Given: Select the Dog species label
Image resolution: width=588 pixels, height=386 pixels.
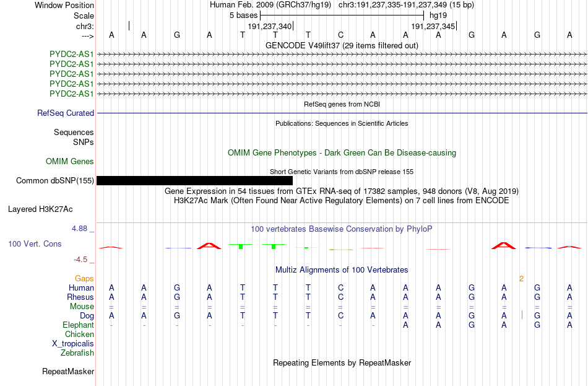Looking at the screenshot, I should [87, 316].
